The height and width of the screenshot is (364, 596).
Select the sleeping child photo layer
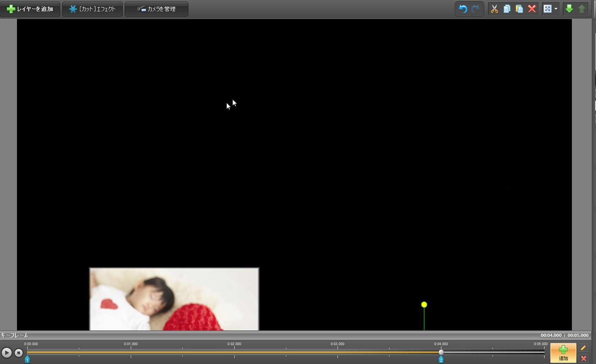(174, 299)
